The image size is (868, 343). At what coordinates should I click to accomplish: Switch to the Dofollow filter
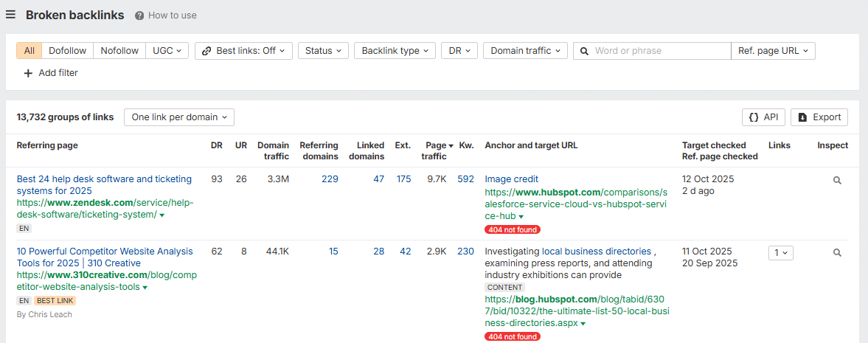click(67, 51)
